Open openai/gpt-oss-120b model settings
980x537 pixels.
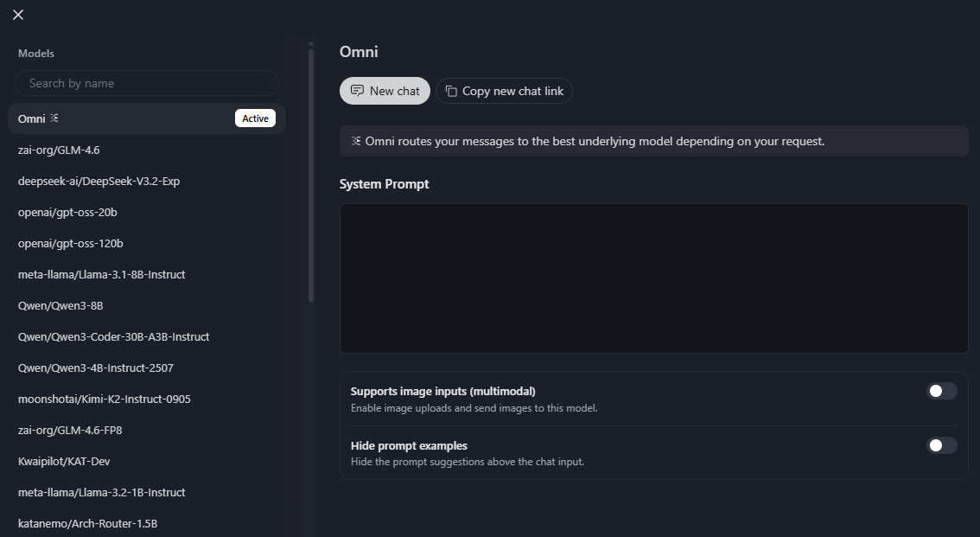click(71, 243)
